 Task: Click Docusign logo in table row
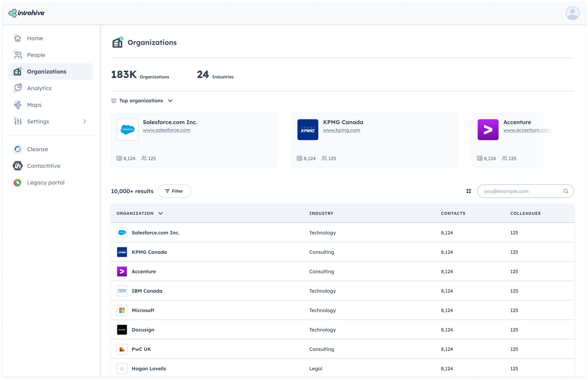pyautogui.click(x=122, y=330)
